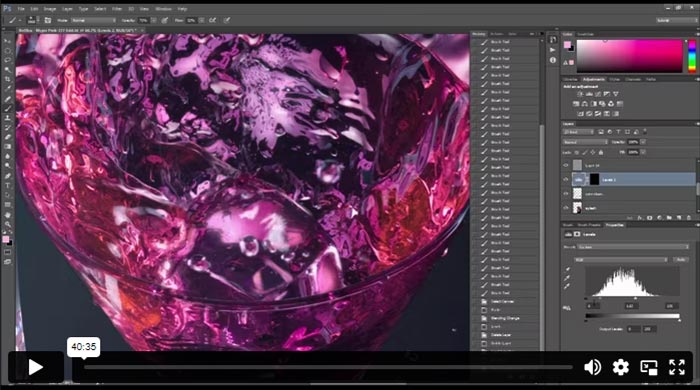Open the RGB channel dropdown in Properties
The width and height of the screenshot is (700, 390).
coord(621,259)
